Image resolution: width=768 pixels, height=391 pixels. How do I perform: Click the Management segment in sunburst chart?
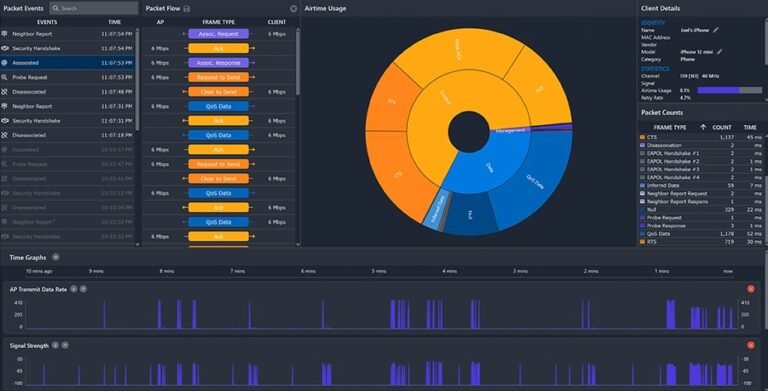510,130
